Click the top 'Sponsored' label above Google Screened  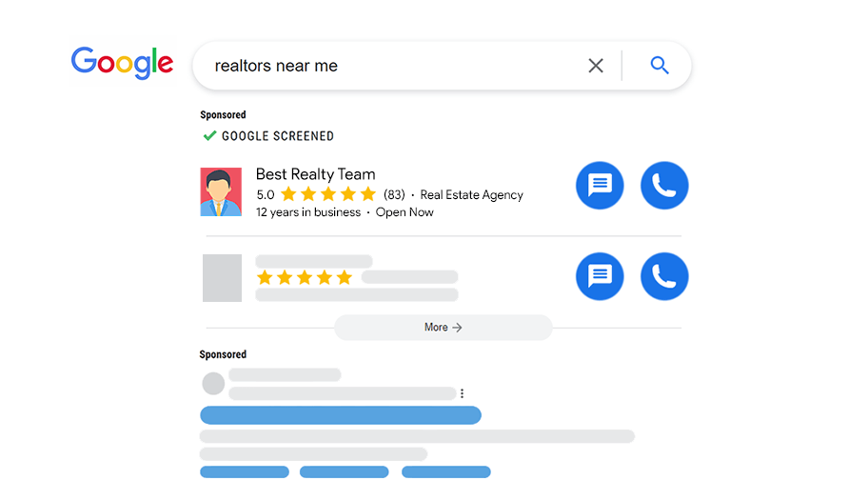223,115
